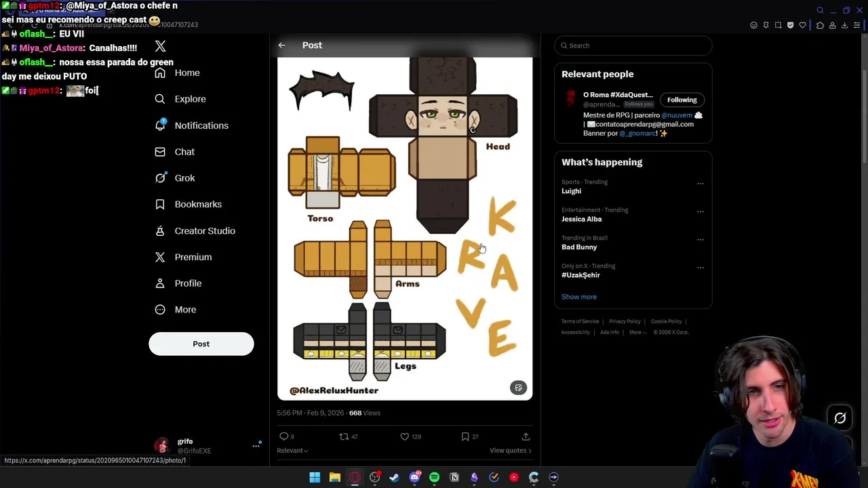Open Steam from the taskbar
Image resolution: width=868 pixels, height=488 pixels.
click(x=394, y=477)
